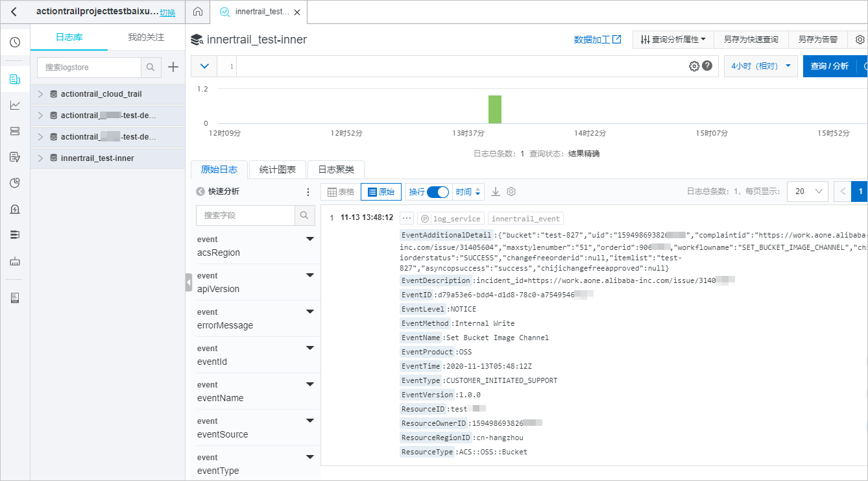This screenshot has width=868, height=481.
Task: Click the innertrail_event tag on log entry
Action: [525, 219]
